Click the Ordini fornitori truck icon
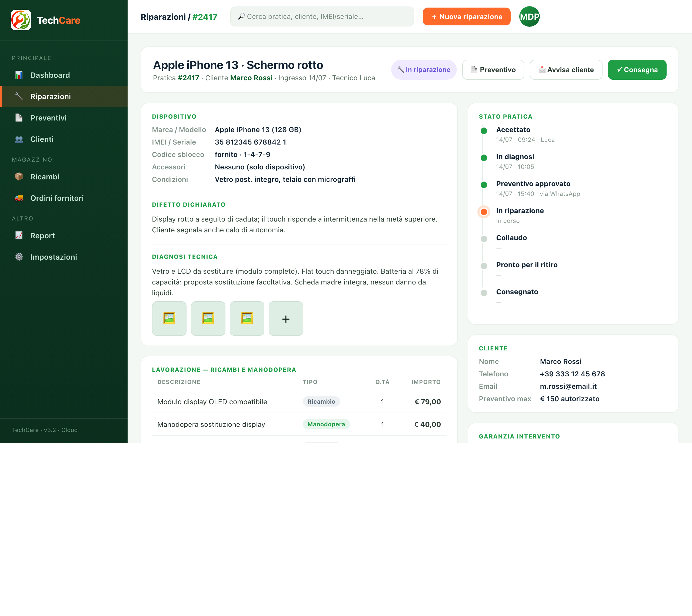692x616 pixels. click(x=19, y=198)
